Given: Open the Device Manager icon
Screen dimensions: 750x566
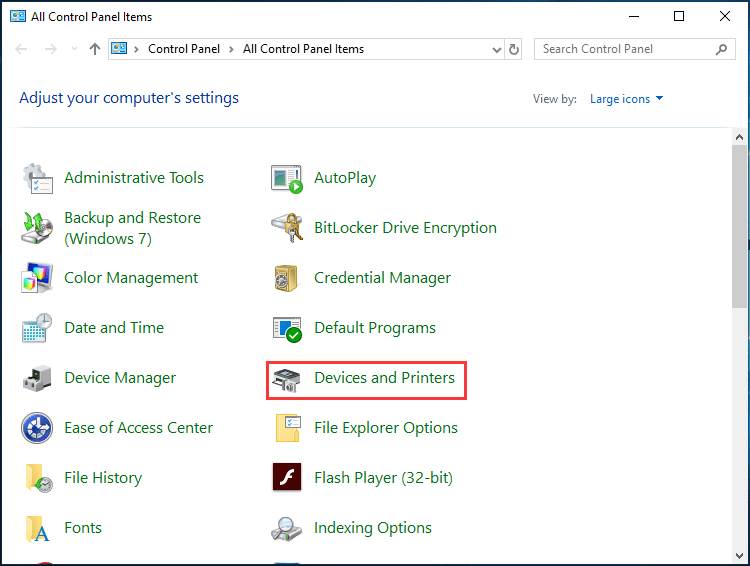Looking at the screenshot, I should click(x=37, y=378).
